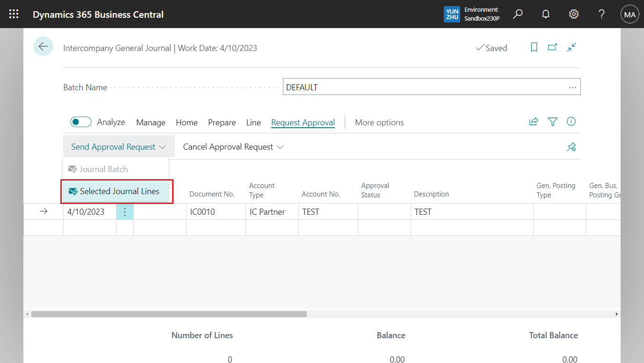The height and width of the screenshot is (363, 644).
Task: Expand the Cancel Approval Request dropdown
Action: pos(280,146)
